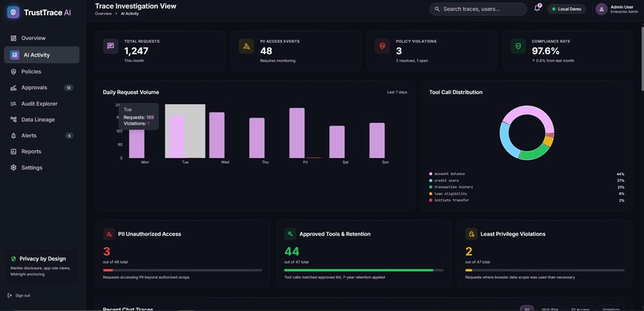644x311 pixels.
Task: Click the Policy Violations red shield icon
Action: (383, 46)
